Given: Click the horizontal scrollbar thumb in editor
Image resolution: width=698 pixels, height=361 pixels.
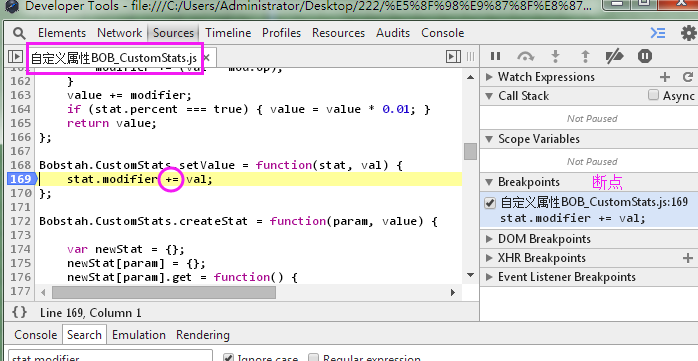Looking at the screenshot, I should pyautogui.click(x=164, y=292).
